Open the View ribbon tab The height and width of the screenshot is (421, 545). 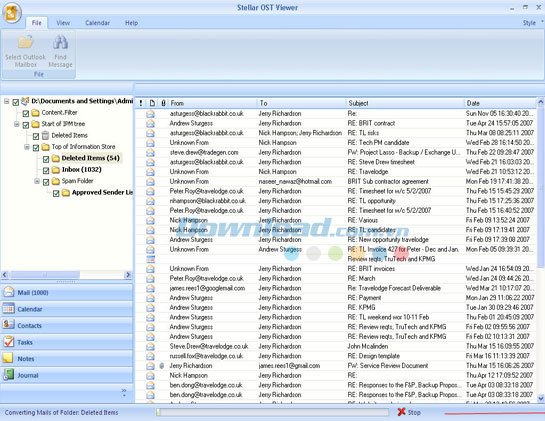coord(63,23)
